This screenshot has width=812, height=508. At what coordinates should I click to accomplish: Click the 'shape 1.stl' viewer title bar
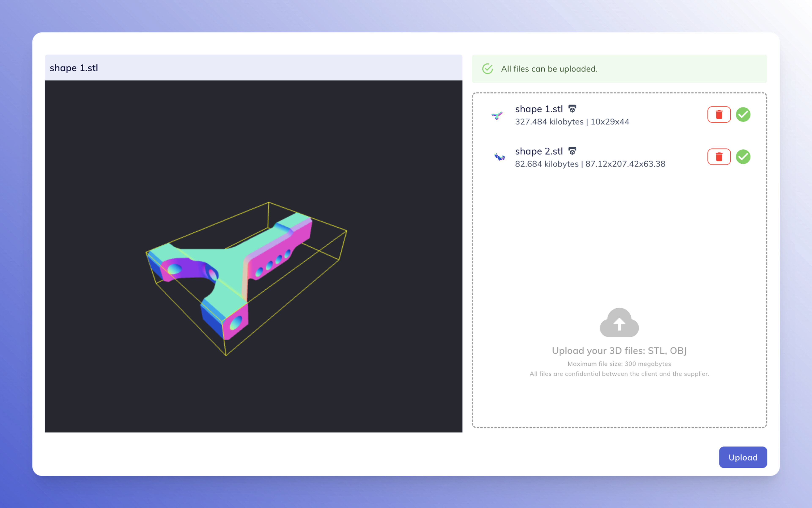click(253, 68)
